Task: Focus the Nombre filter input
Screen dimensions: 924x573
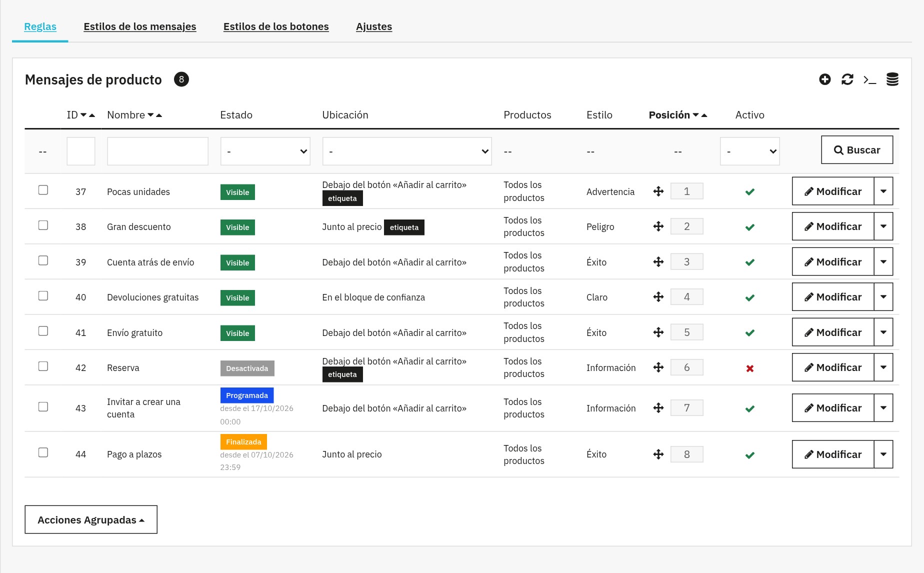Action: tap(157, 151)
